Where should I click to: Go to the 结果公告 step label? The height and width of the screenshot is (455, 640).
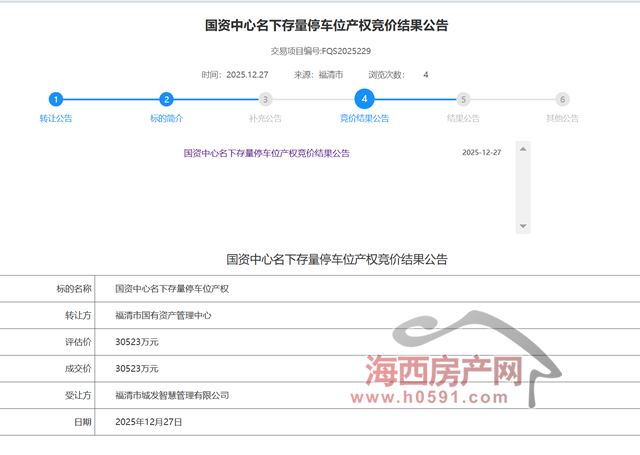pyautogui.click(x=463, y=118)
